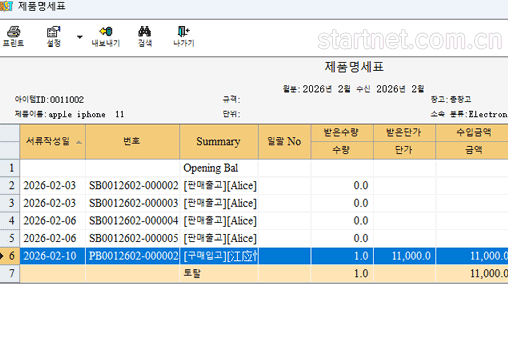Open the 검색 binoculars search icon
Image resolution: width=508 pixels, height=361 pixels.
(x=145, y=32)
